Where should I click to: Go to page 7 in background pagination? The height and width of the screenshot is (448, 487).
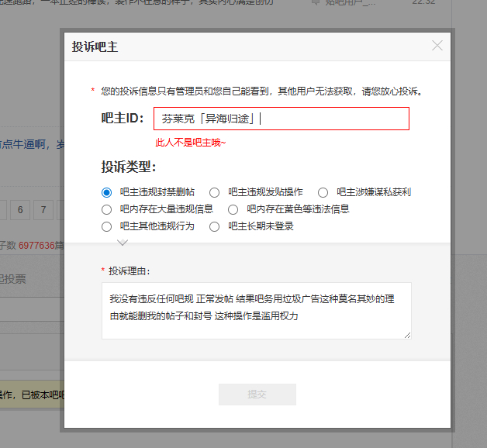[43, 210]
